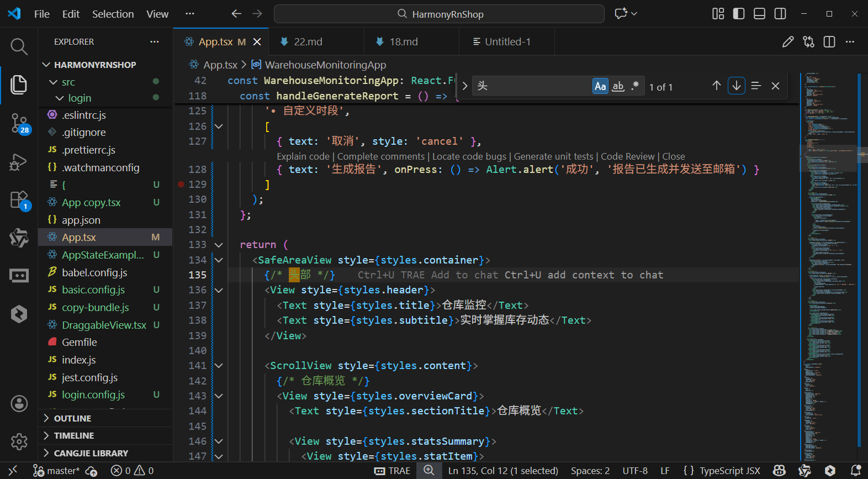The image size is (868, 479).
Task: Open notifications bell in status bar
Action: (x=856, y=471)
